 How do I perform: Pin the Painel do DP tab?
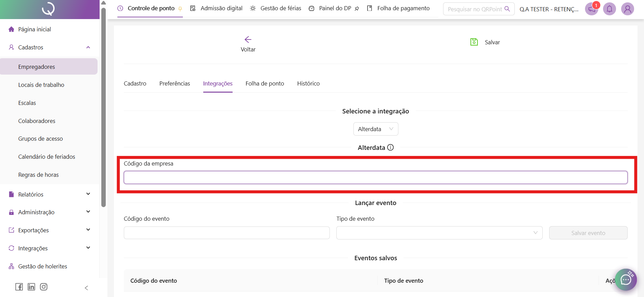(x=357, y=9)
